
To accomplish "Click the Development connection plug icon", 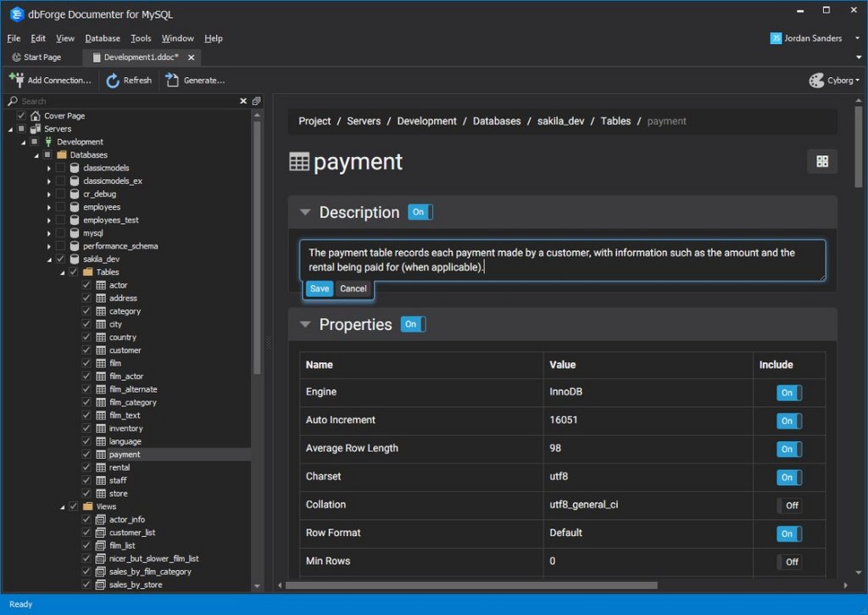I will click(x=48, y=142).
